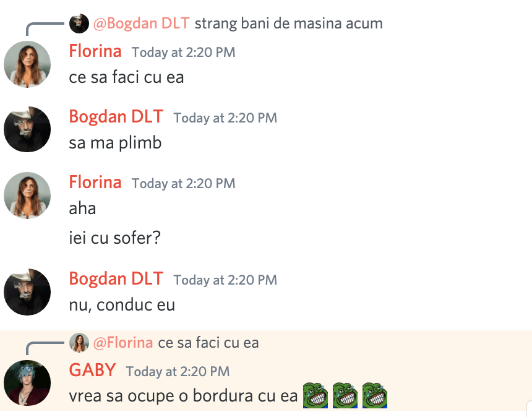Screen dimensions: 532x417
Task: Open the @Florina mention in GABY's reply
Action: [123, 343]
